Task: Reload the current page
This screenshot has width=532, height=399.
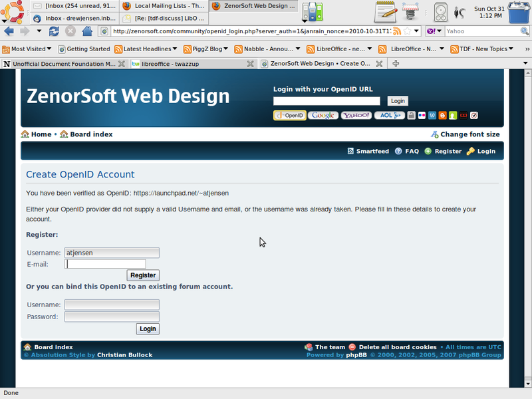Action: [x=54, y=31]
